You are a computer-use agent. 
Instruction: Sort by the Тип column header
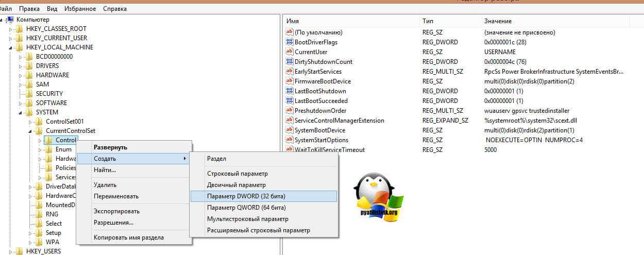pyautogui.click(x=450, y=21)
